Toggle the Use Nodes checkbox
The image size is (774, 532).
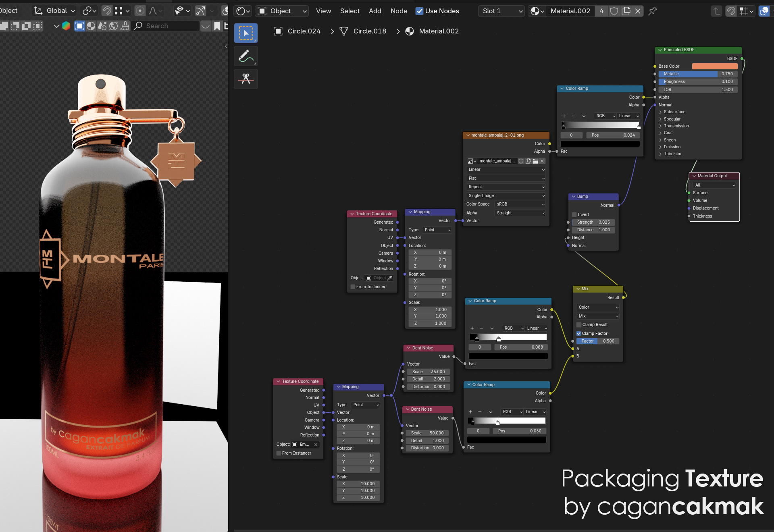[x=419, y=11]
